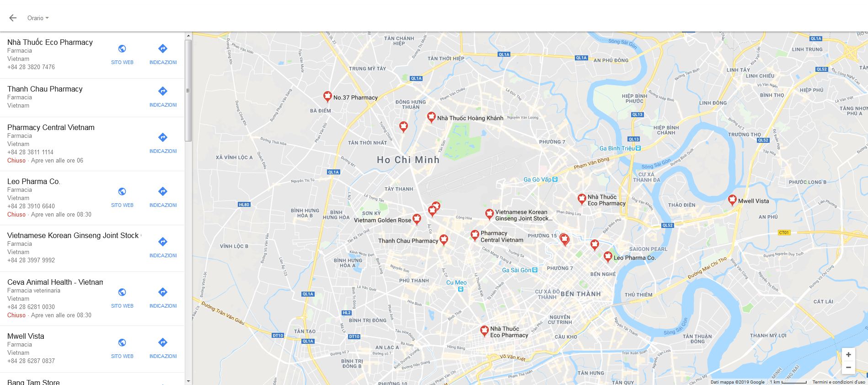Open the Leo Pharma Co. map pin
868x385 pixels.
coord(608,256)
